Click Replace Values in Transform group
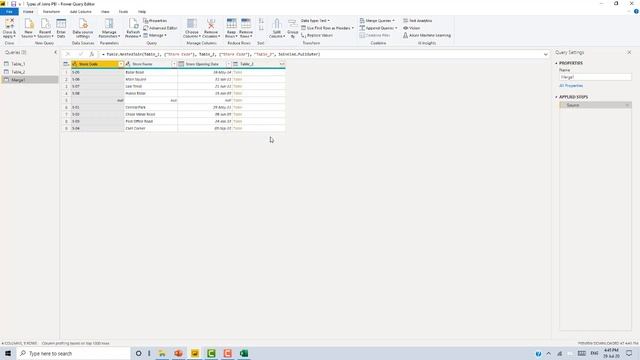This screenshot has height=360, width=640. [317, 36]
